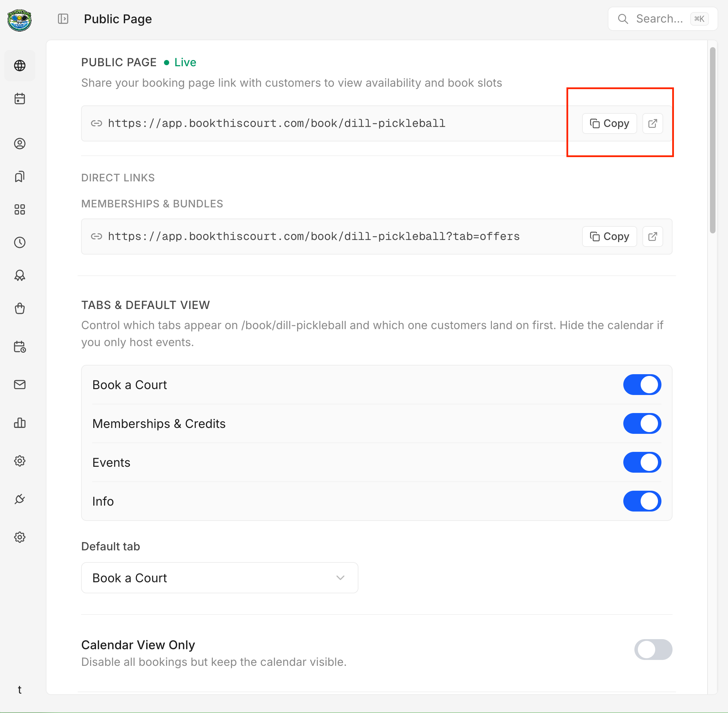Click the page vertical scrollbar
This screenshot has height=713, width=728.
point(712,140)
